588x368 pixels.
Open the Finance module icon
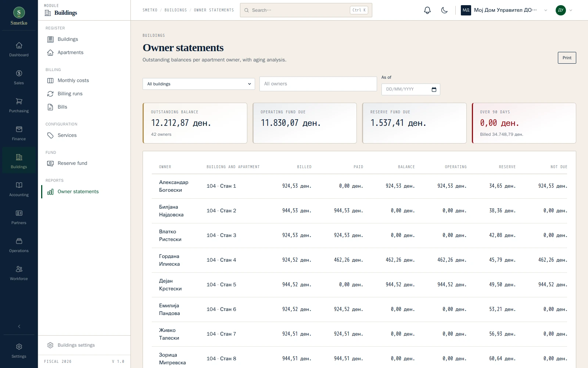pos(19,129)
